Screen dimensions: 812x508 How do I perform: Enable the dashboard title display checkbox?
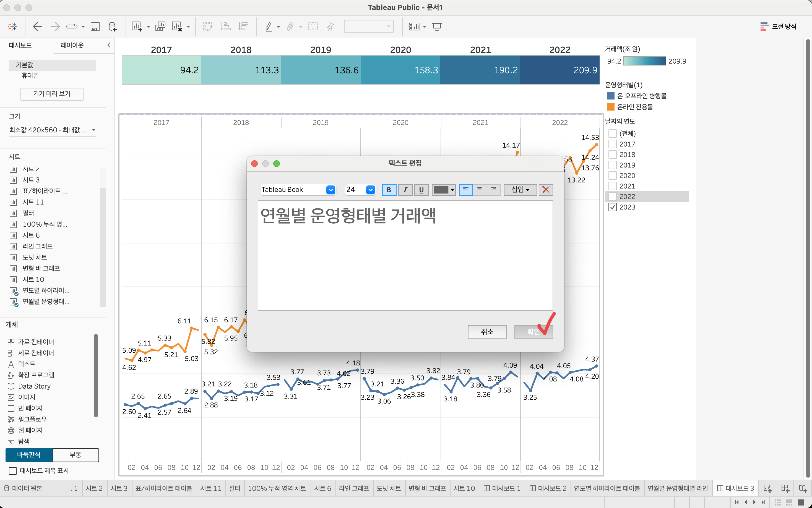tap(13, 471)
